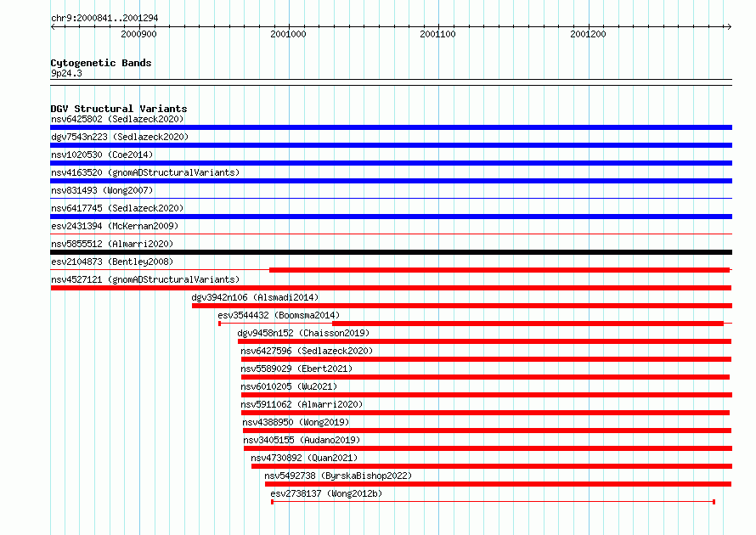756x535 pixels.
Task: Select the red bar under nsv4388950
Action: point(487,431)
